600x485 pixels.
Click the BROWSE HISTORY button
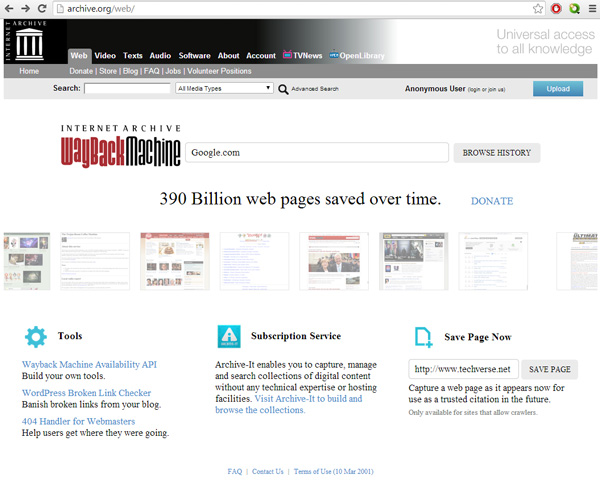click(497, 153)
